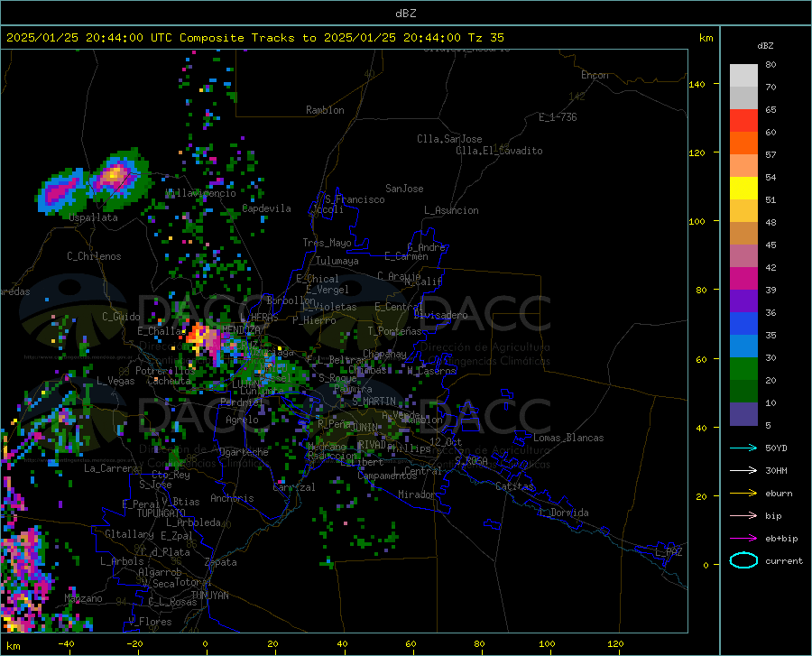
Task: Click the red storm core west of MENDOZA
Action: click(197, 333)
